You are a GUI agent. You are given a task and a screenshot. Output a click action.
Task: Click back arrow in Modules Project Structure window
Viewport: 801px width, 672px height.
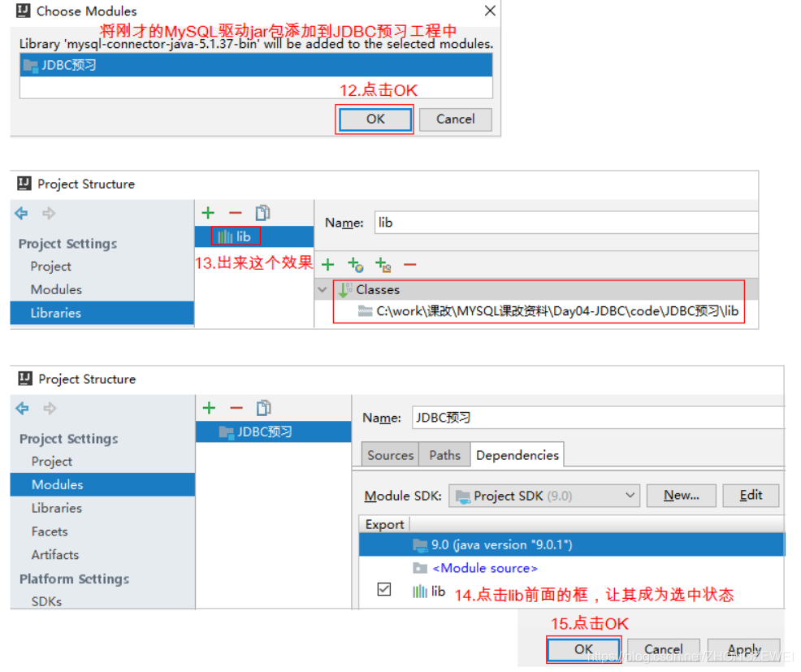coord(23,408)
